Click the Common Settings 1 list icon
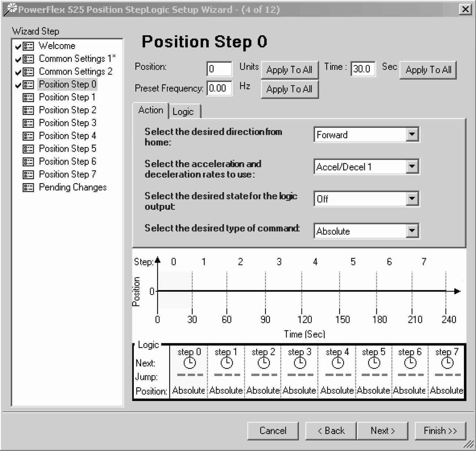The width and height of the screenshot is (476, 451). point(28,59)
